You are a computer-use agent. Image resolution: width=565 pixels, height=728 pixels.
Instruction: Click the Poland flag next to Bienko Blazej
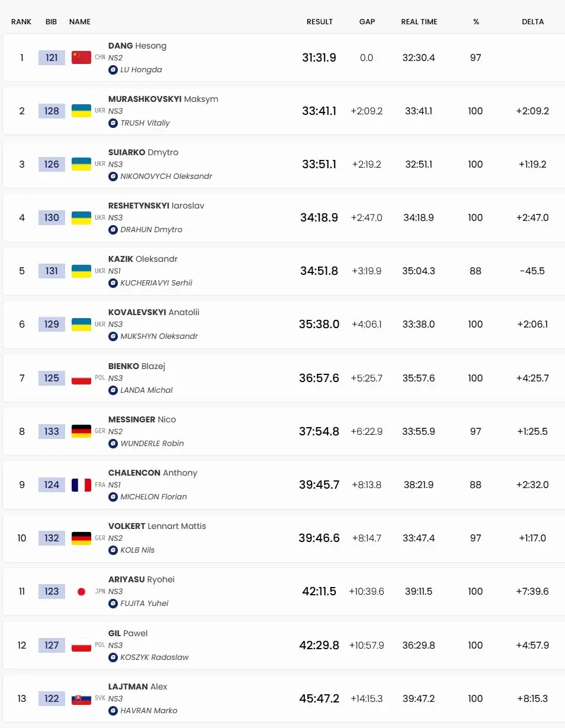(x=81, y=378)
